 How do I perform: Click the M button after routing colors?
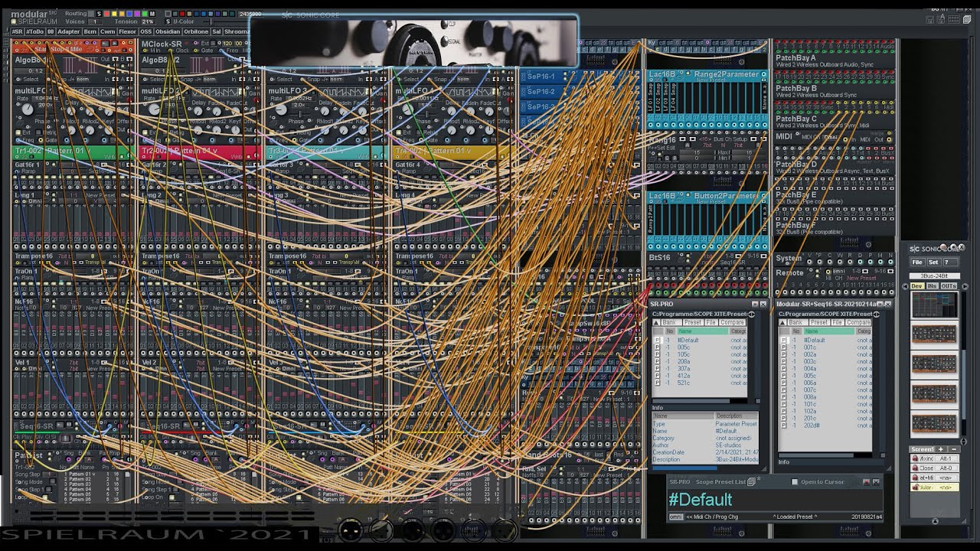152,14
